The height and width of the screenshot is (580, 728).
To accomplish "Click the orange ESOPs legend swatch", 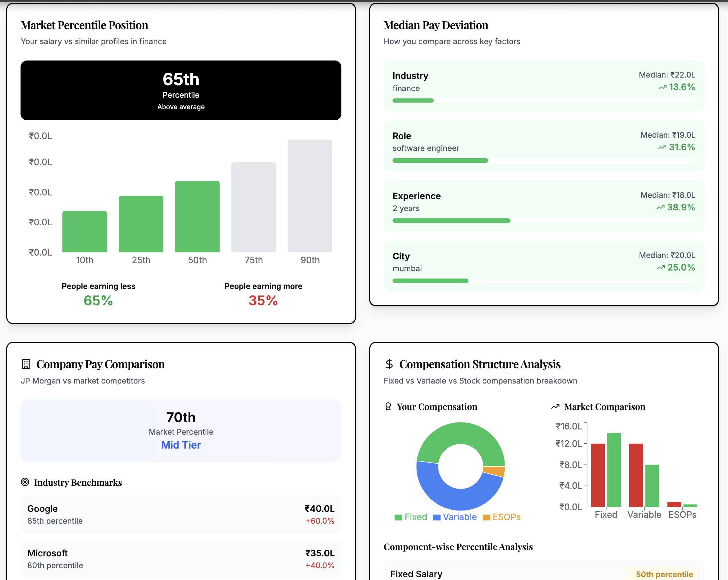I will point(486,517).
